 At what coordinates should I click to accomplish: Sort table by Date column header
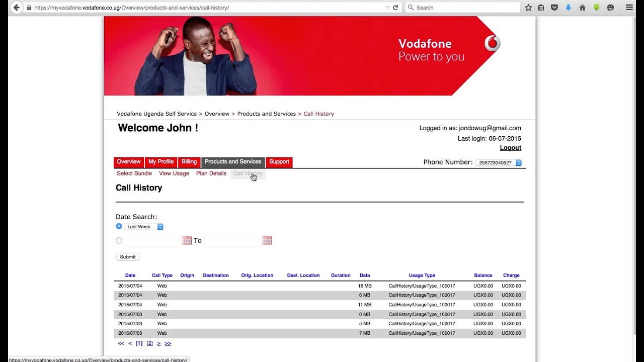pyautogui.click(x=130, y=276)
